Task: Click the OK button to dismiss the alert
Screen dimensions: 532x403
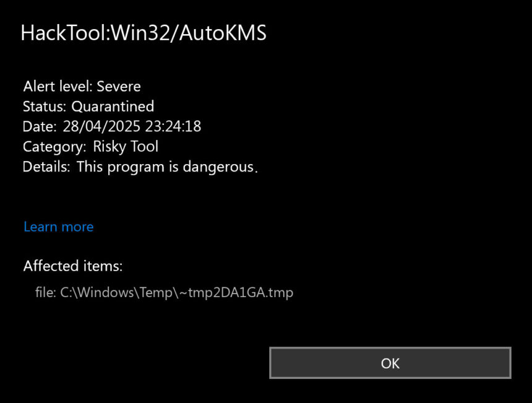Action: click(x=390, y=363)
